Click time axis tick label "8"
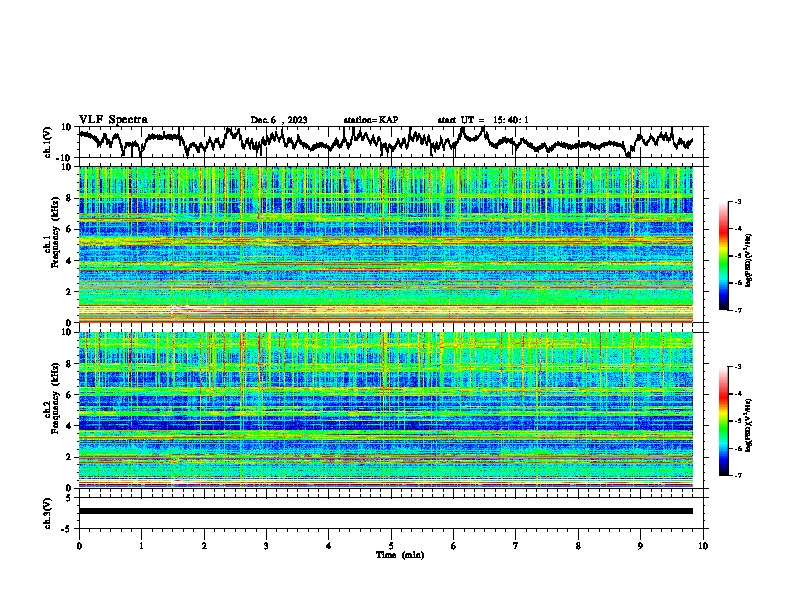The width and height of the screenshot is (792, 612). [578, 546]
